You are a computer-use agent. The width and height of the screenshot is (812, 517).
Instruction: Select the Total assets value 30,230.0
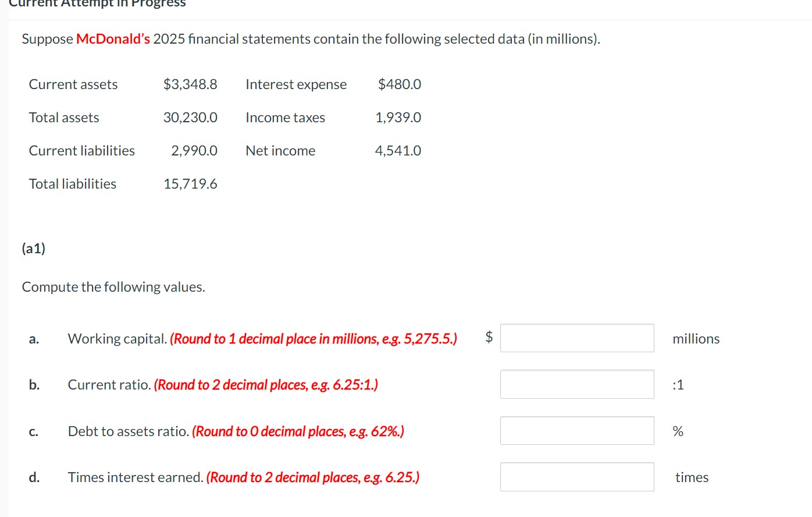(190, 118)
